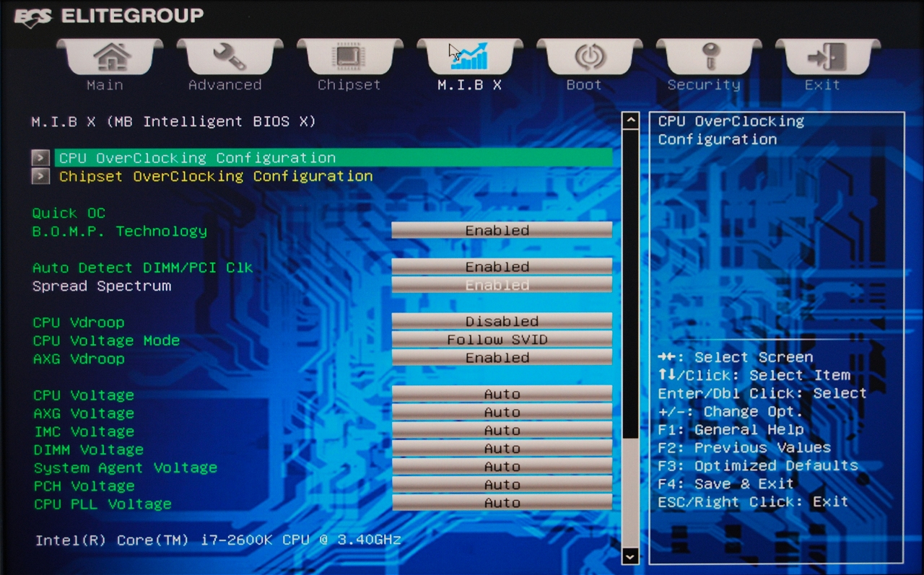Toggle Auto Detect DIMM/PCI Clk value
This screenshot has width=924, height=575.
(x=501, y=267)
